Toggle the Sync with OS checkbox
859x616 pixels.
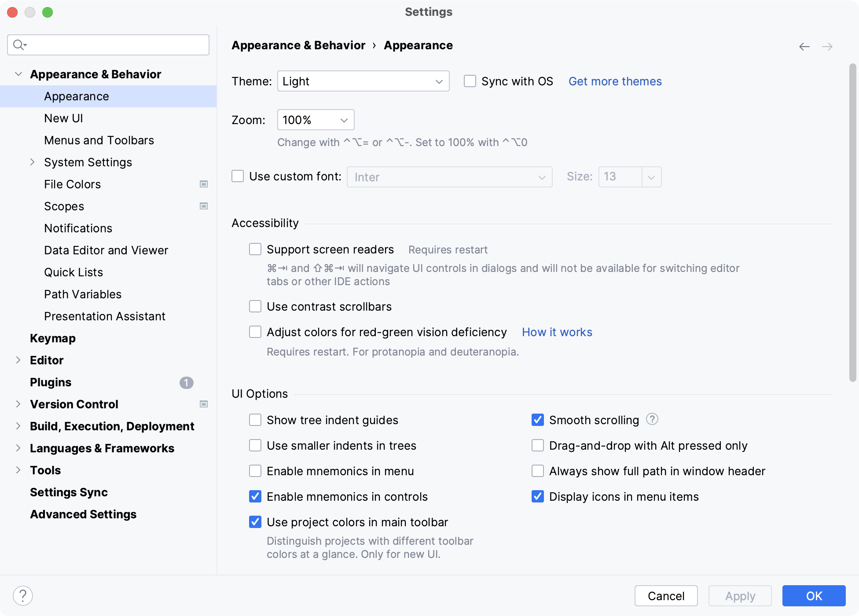[469, 81]
